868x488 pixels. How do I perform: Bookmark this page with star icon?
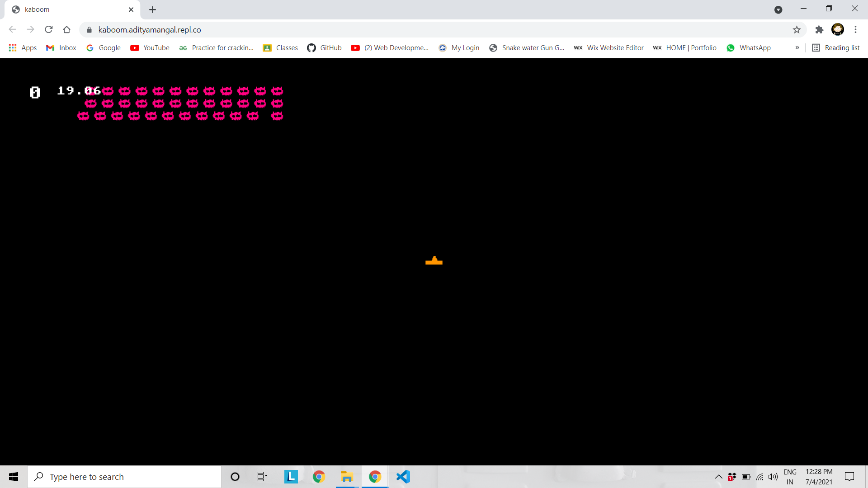point(797,30)
